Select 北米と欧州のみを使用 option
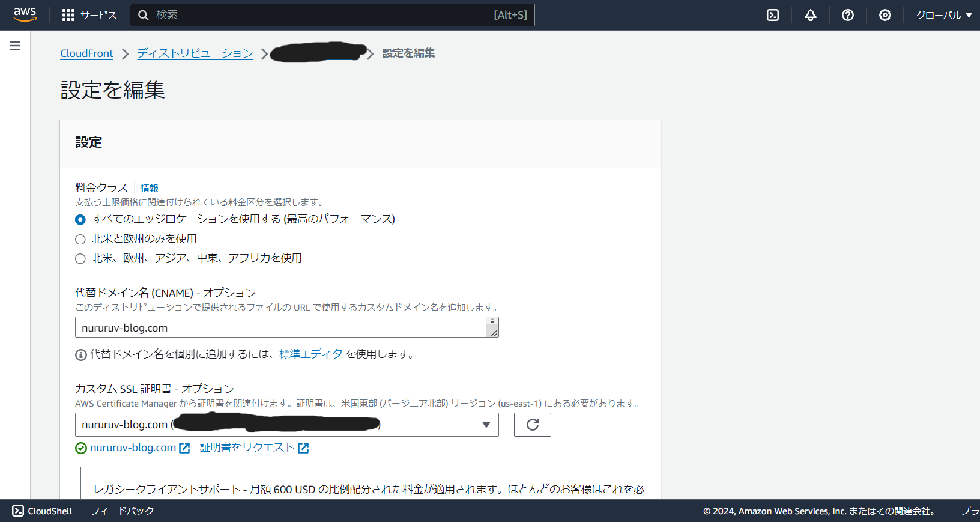Viewport: 980px width, 522px height. [80, 239]
